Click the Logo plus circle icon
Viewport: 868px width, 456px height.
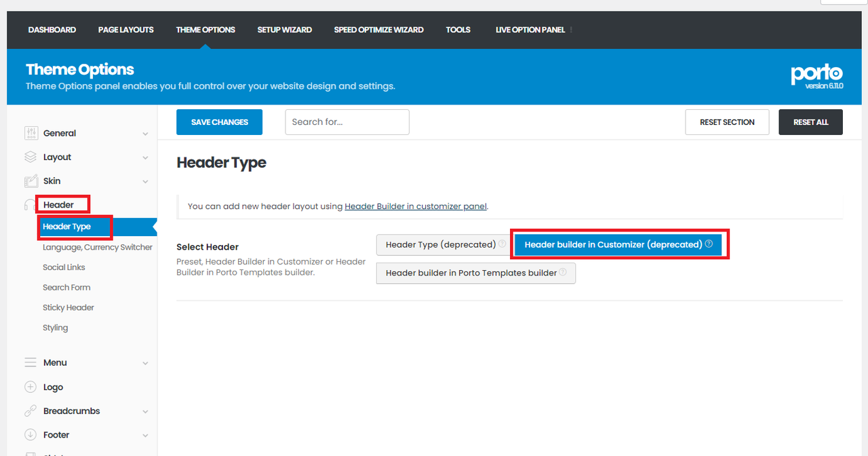(31, 387)
